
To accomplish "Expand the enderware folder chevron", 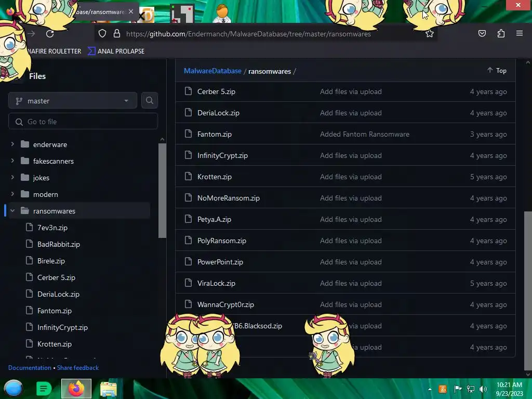I will tap(12, 144).
